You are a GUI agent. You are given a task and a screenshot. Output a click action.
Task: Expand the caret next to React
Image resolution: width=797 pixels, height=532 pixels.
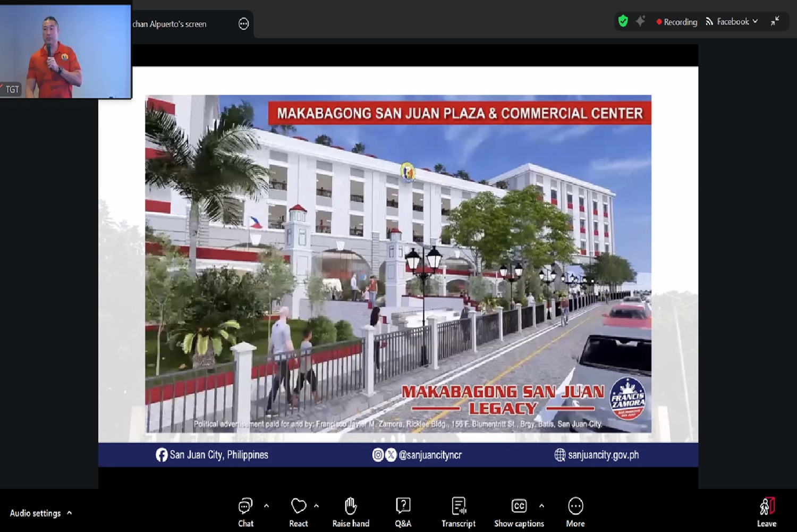pos(317,506)
